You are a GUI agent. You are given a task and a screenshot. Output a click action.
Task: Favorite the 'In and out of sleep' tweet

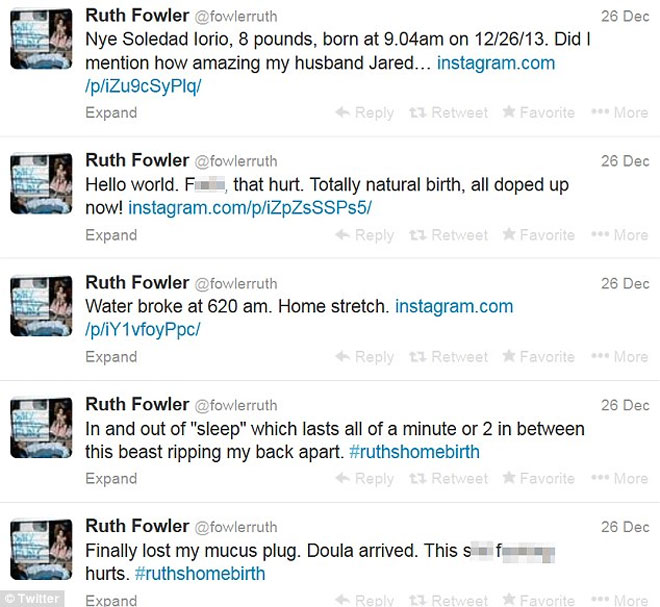(x=538, y=479)
